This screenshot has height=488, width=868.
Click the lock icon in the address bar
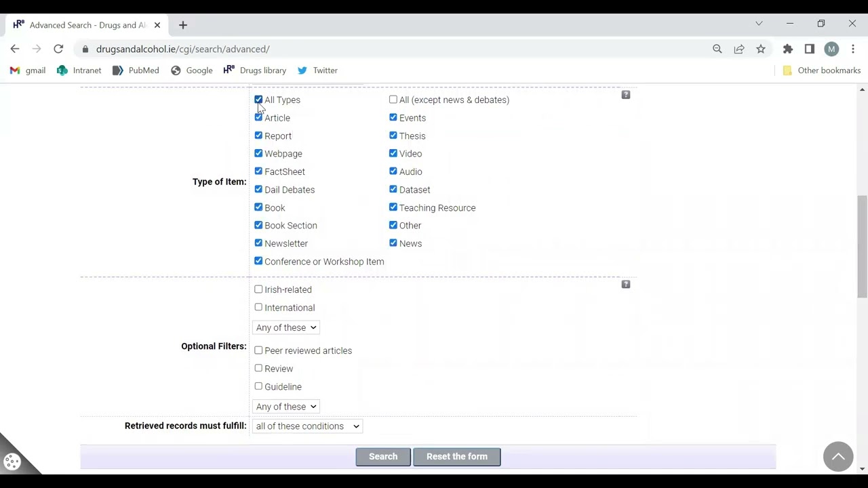[x=85, y=49]
